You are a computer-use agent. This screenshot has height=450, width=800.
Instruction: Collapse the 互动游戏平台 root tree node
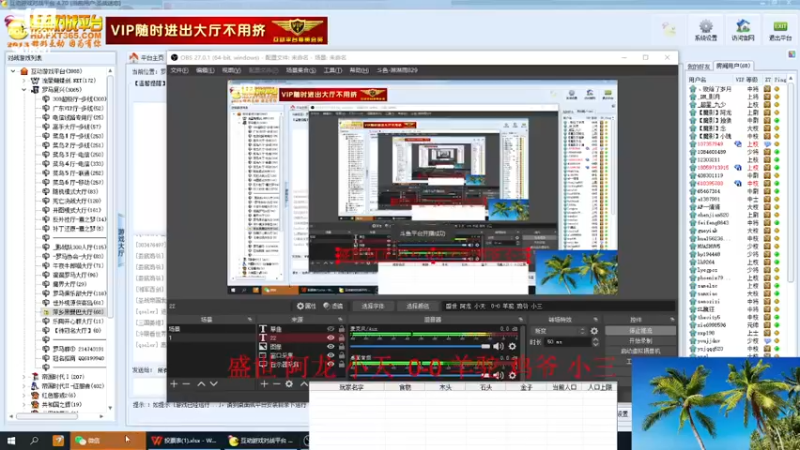(x=13, y=71)
